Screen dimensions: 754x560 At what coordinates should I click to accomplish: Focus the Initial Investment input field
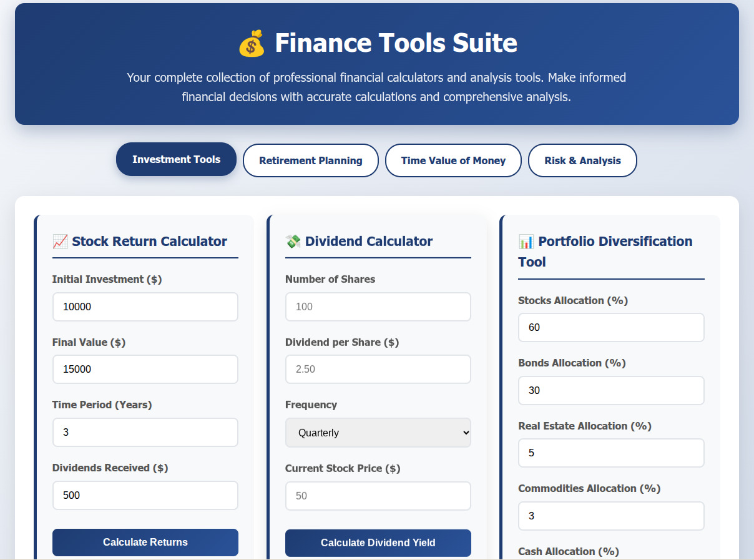(x=145, y=307)
